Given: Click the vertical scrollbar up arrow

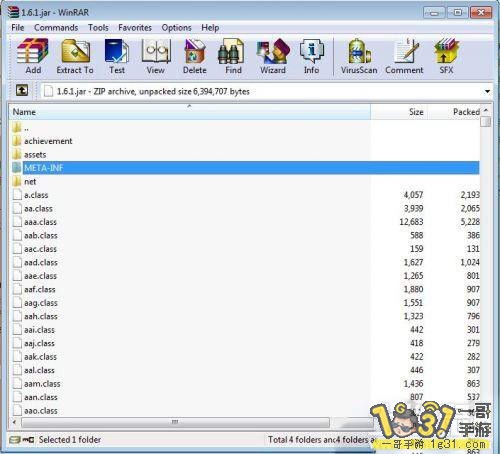Looking at the screenshot, I should pos(486,110).
